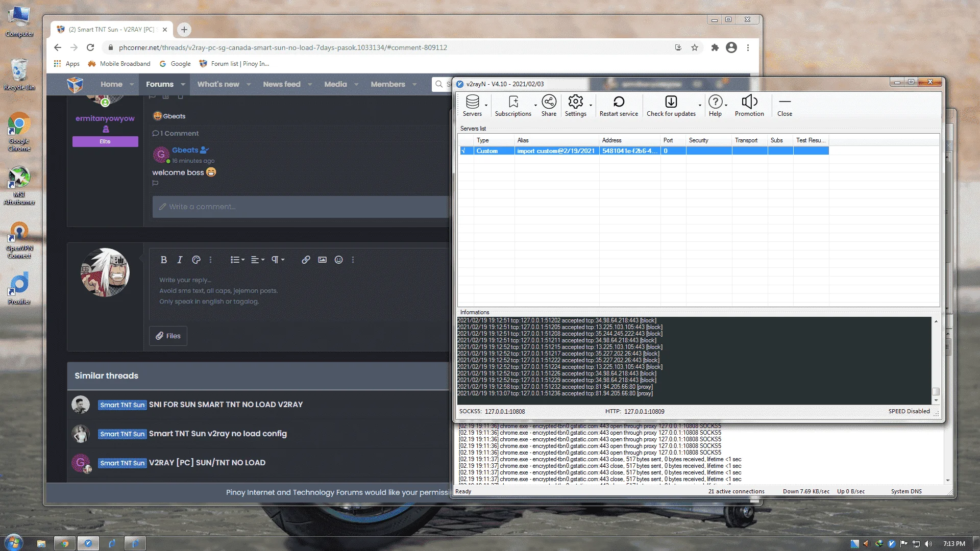Click Restart service in v2rayN

[619, 106]
